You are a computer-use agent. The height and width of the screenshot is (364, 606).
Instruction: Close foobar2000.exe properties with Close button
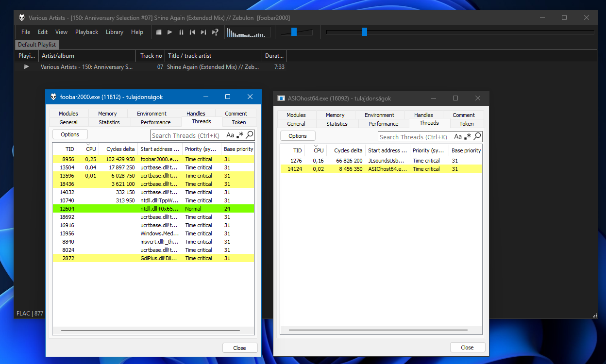click(239, 347)
